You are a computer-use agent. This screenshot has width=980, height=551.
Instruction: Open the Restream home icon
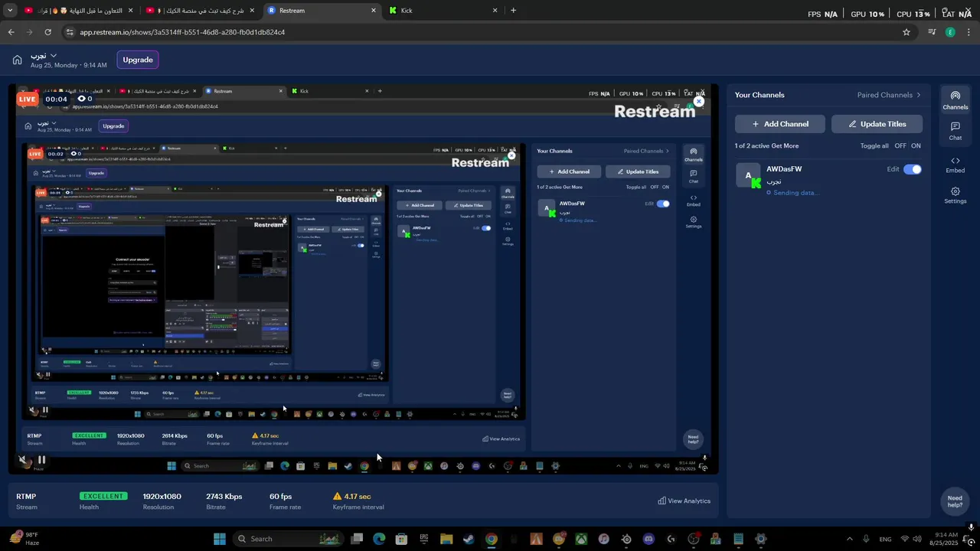[17, 60]
